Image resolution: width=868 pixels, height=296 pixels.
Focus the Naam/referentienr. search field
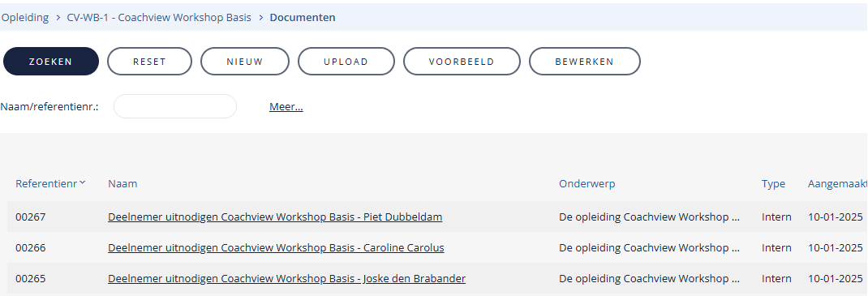point(175,106)
